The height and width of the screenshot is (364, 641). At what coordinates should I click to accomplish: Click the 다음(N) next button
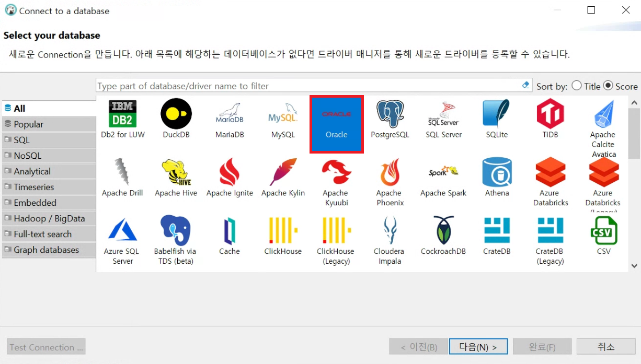click(479, 347)
